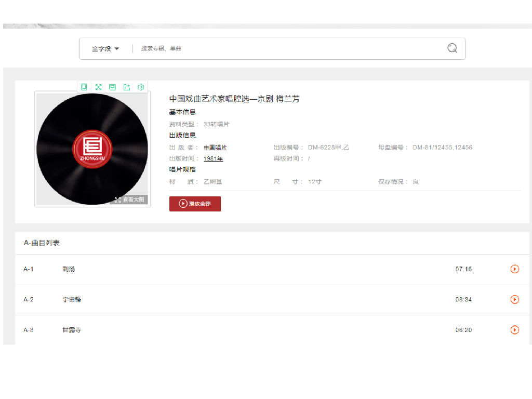Click the duration 08:34 of track A-2

coord(463,300)
